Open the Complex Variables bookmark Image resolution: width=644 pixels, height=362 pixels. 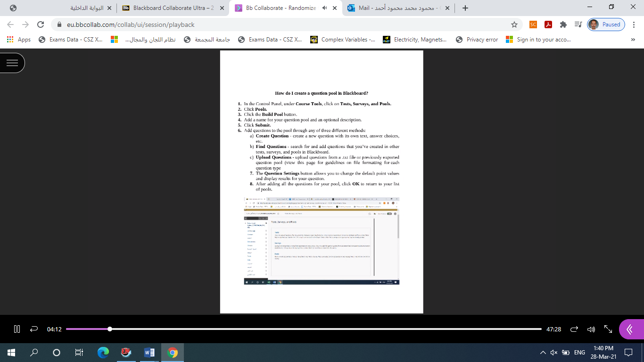coord(343,40)
